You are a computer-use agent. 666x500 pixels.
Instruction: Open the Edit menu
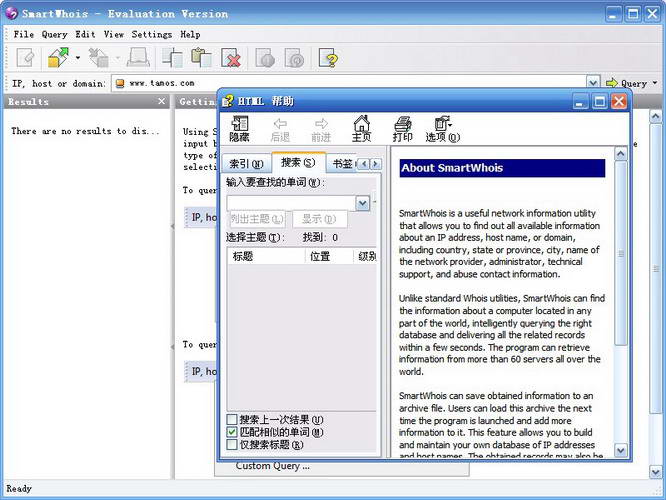(x=85, y=34)
